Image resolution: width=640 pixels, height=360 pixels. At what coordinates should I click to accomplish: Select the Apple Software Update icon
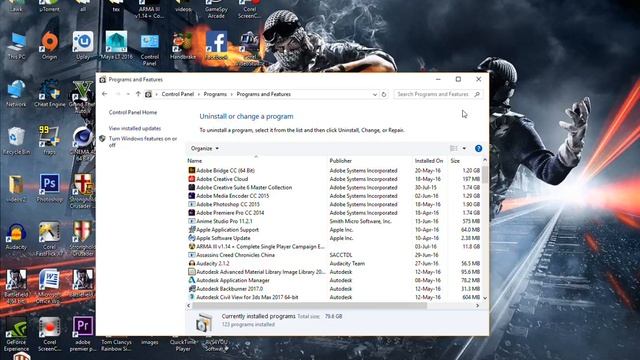(191, 238)
